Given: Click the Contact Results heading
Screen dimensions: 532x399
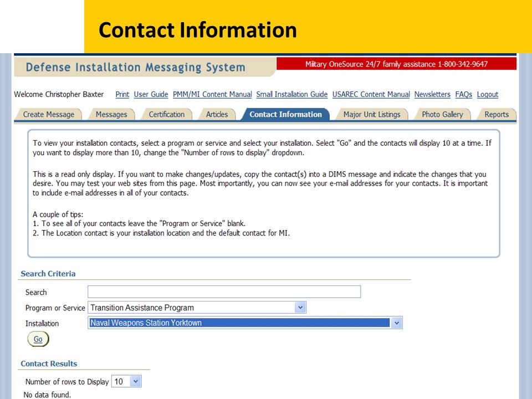Looking at the screenshot, I should 49,364.
